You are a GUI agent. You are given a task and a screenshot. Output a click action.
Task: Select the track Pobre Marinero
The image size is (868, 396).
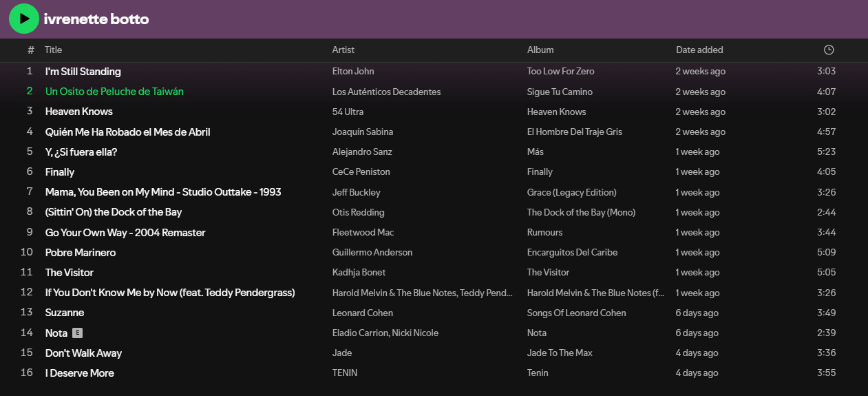[x=81, y=253]
